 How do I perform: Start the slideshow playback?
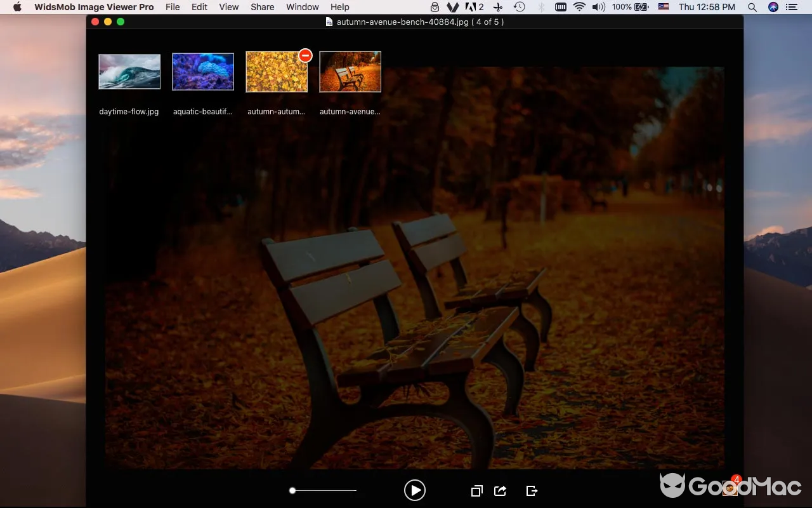[415, 490]
